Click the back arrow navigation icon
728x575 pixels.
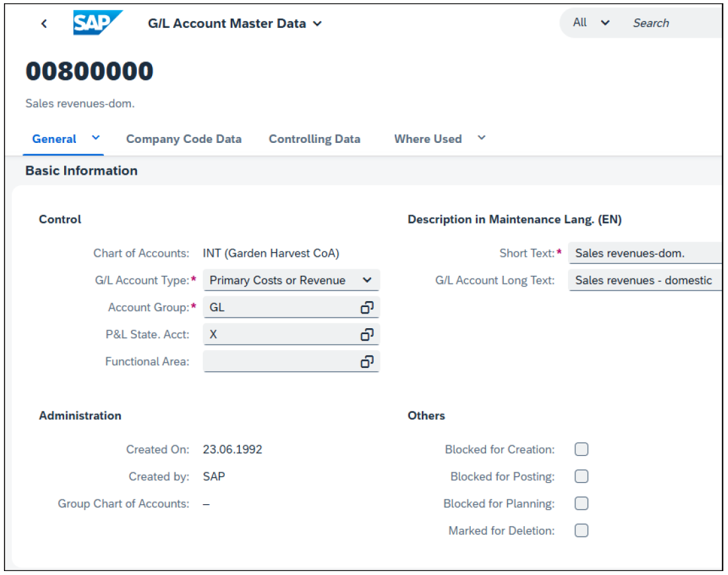point(44,24)
